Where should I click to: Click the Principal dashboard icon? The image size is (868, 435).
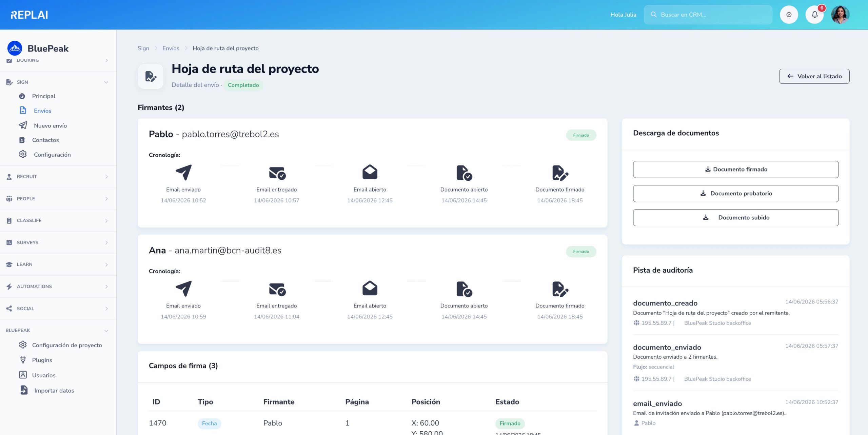tap(22, 96)
